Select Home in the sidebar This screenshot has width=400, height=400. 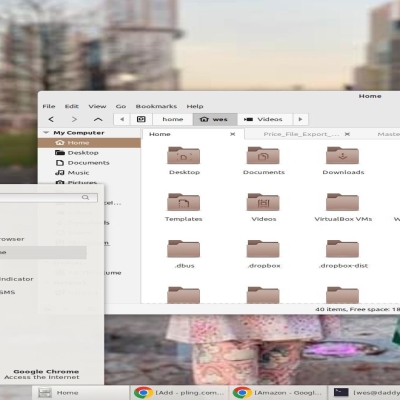89,143
